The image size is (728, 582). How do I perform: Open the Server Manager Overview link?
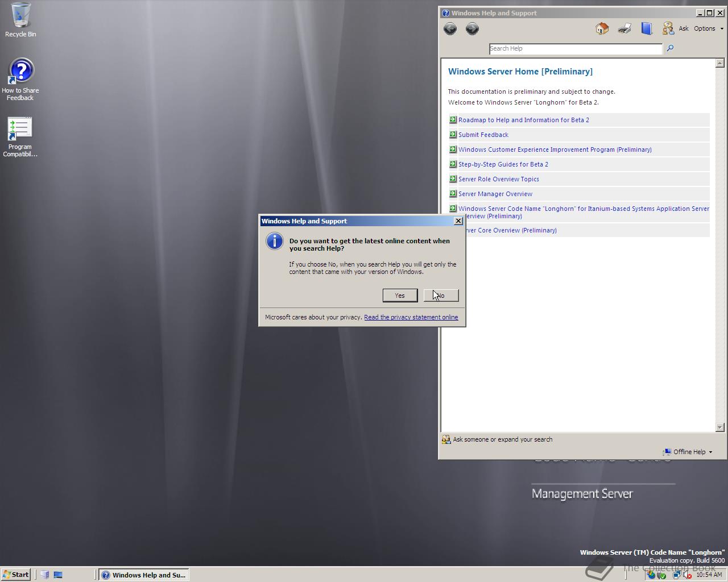coord(495,194)
